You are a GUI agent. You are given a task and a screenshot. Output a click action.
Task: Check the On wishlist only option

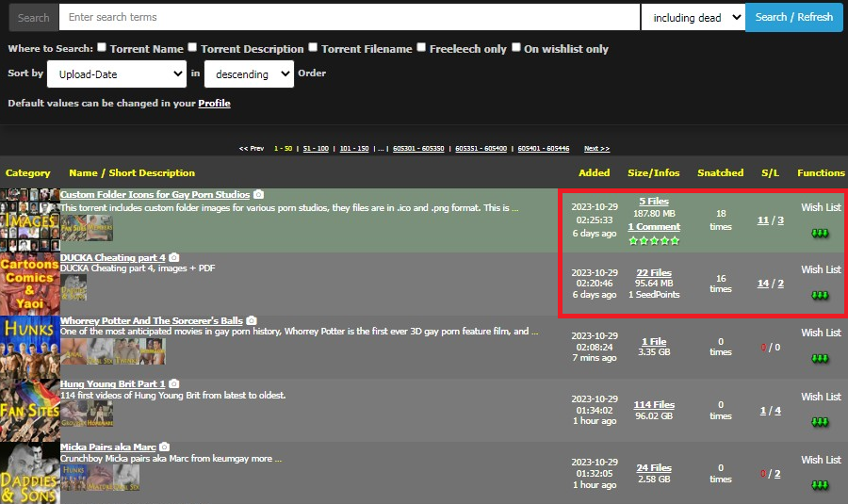pyautogui.click(x=516, y=47)
